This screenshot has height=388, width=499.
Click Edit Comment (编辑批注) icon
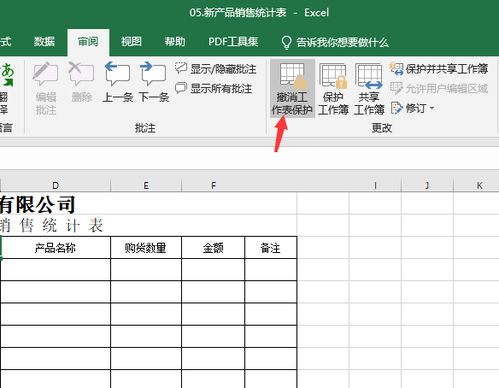point(45,75)
